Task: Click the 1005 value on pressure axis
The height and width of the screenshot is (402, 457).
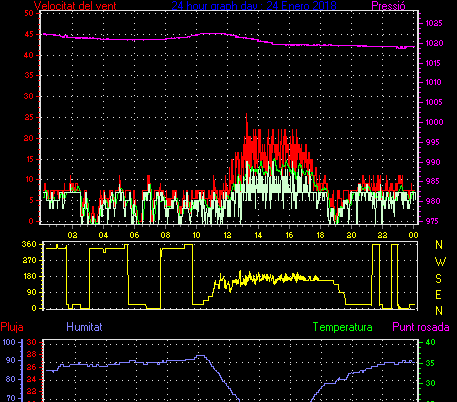Action: coord(434,102)
